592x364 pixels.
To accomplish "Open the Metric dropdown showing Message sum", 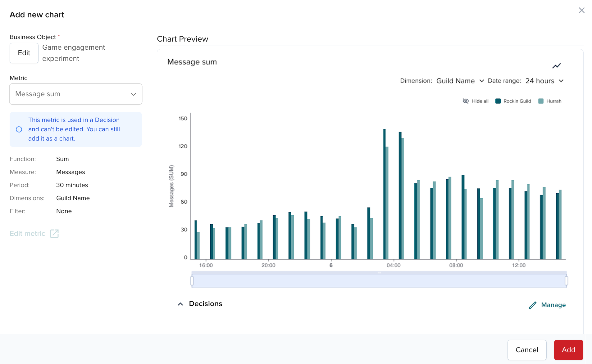I will click(x=76, y=94).
